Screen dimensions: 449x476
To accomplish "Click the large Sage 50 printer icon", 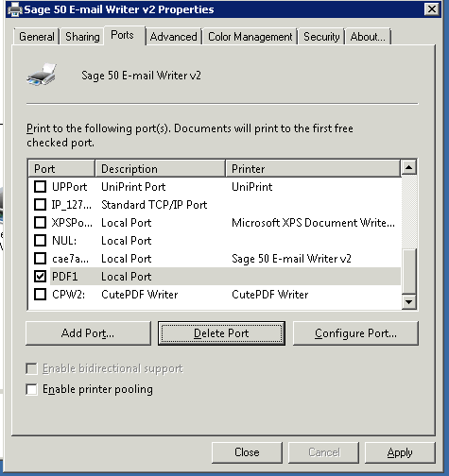I will [x=42, y=75].
